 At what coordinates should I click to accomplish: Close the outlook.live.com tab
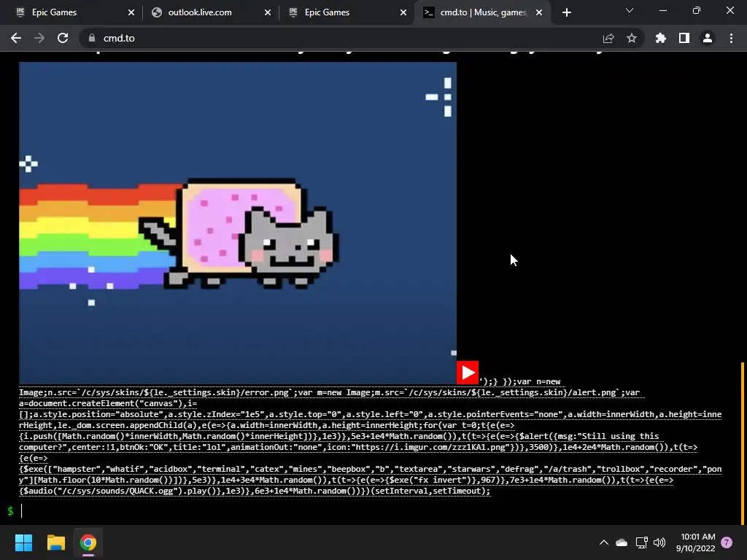tap(268, 12)
